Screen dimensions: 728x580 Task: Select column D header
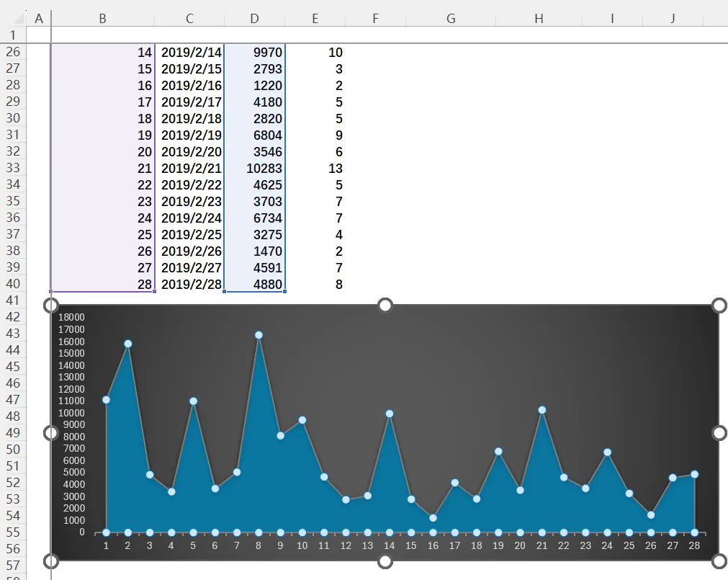pyautogui.click(x=254, y=19)
